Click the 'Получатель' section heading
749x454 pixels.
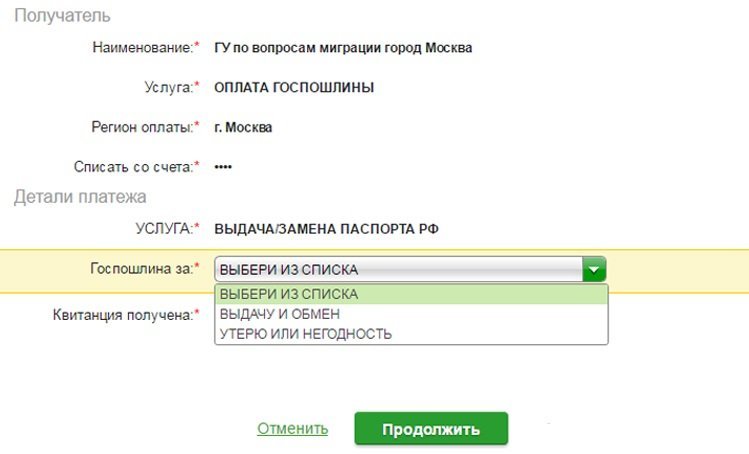(62, 16)
